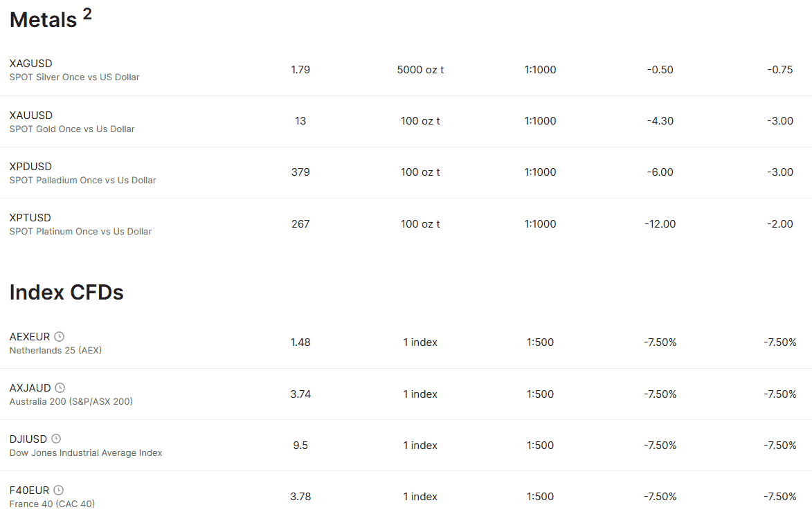Click the XPTUSD spread value 267
812x514 pixels.
pyautogui.click(x=300, y=224)
